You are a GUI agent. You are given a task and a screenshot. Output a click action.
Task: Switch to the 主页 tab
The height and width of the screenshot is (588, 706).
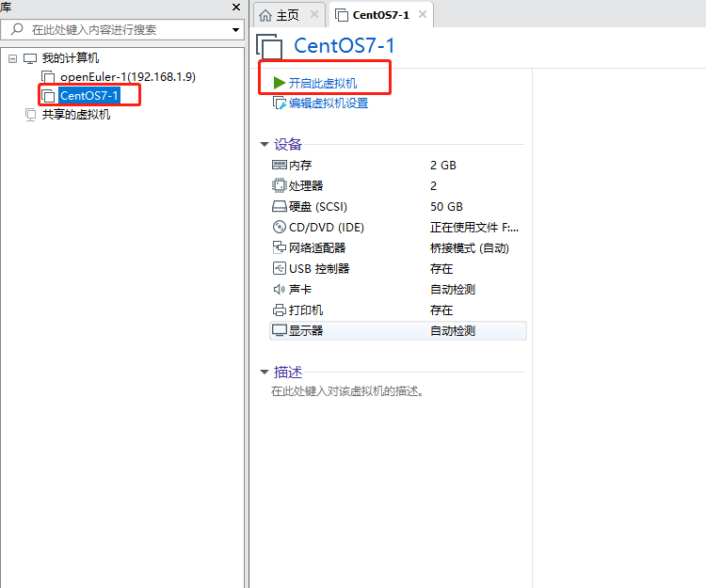point(288,15)
